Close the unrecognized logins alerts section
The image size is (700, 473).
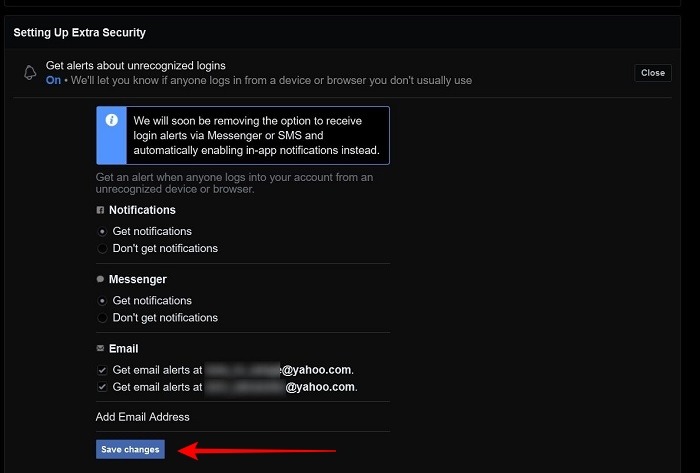point(653,73)
